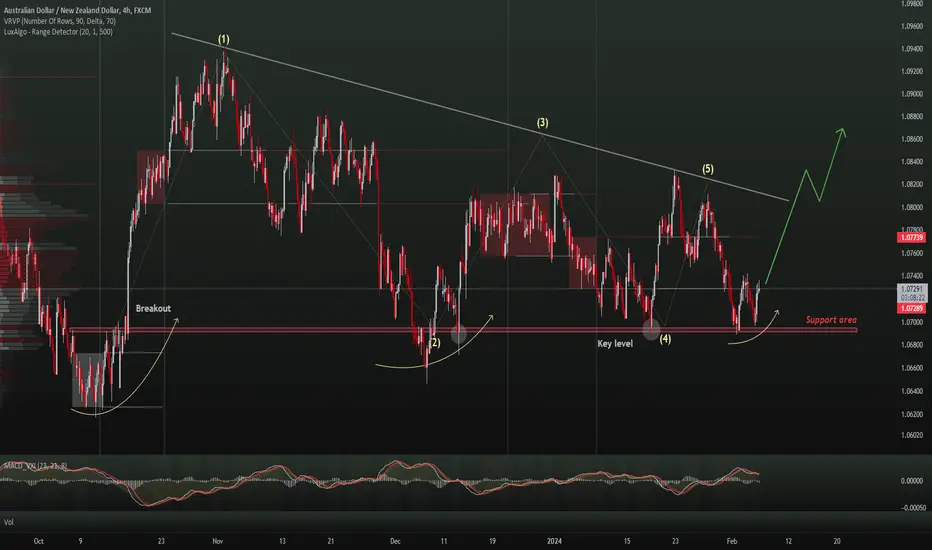The image size is (932, 550).
Task: Click the 1.06600 price axis label
Action: tap(911, 368)
